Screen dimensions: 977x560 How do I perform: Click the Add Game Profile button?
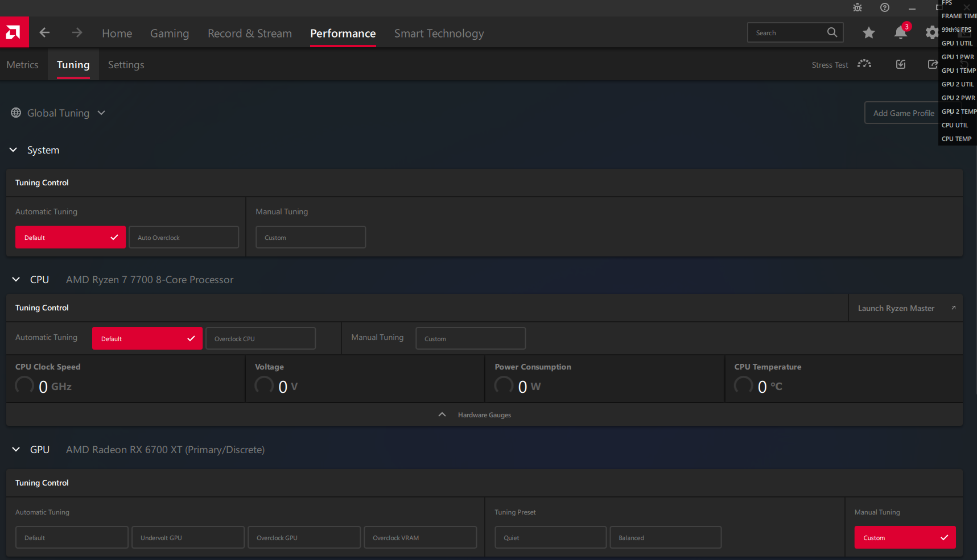pyautogui.click(x=904, y=113)
